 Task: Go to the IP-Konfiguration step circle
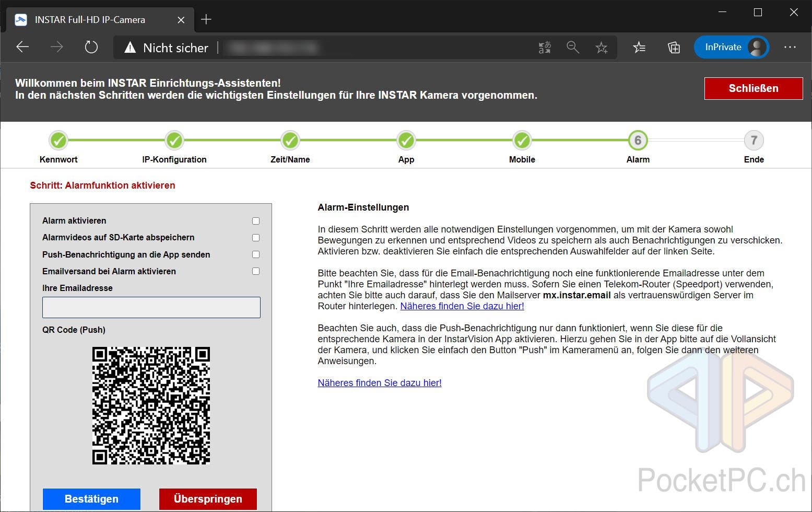174,140
